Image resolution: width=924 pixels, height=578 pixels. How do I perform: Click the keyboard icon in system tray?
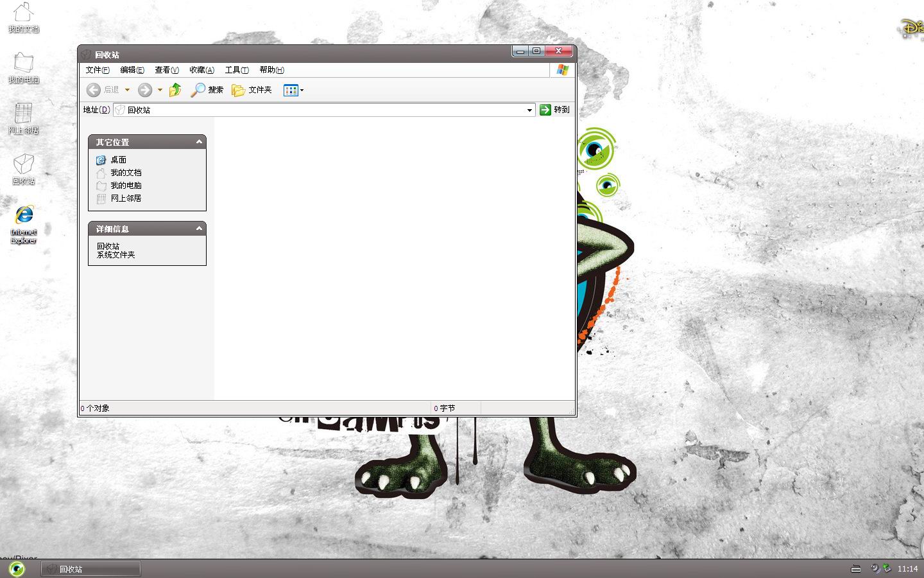856,568
